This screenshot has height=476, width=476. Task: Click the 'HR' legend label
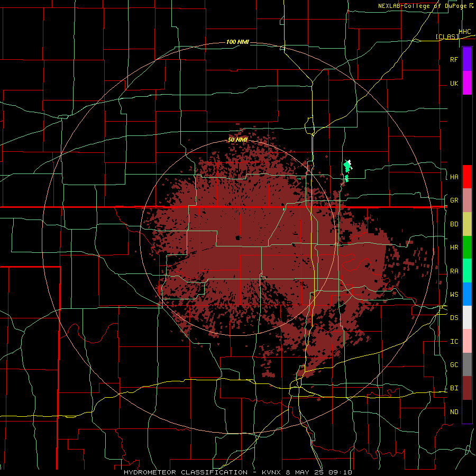point(454,248)
